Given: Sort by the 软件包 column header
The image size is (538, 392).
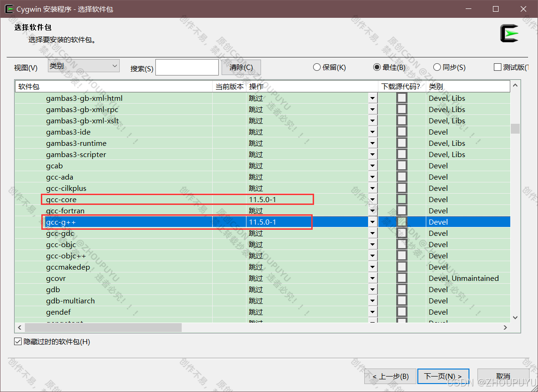Looking at the screenshot, I should point(114,87).
